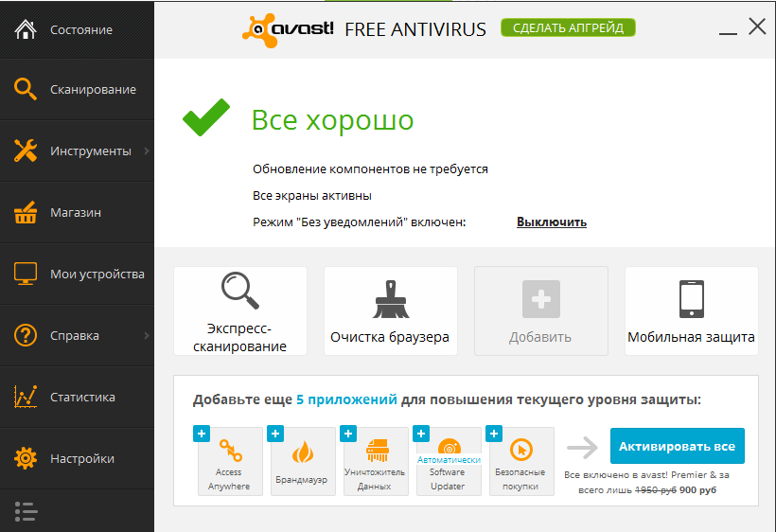The image size is (776, 532).
Task: Add Брандмауэр with its blue plus
Action: pyautogui.click(x=275, y=434)
